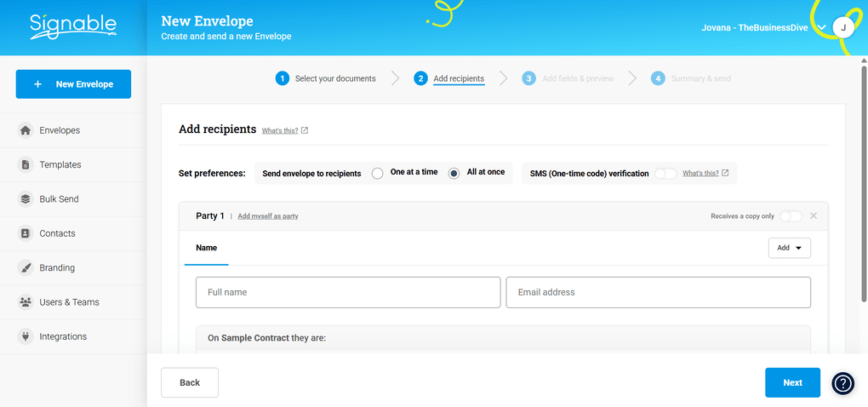Click Add myself as party link
Image resolution: width=868 pixels, height=407 pixels.
(x=268, y=216)
